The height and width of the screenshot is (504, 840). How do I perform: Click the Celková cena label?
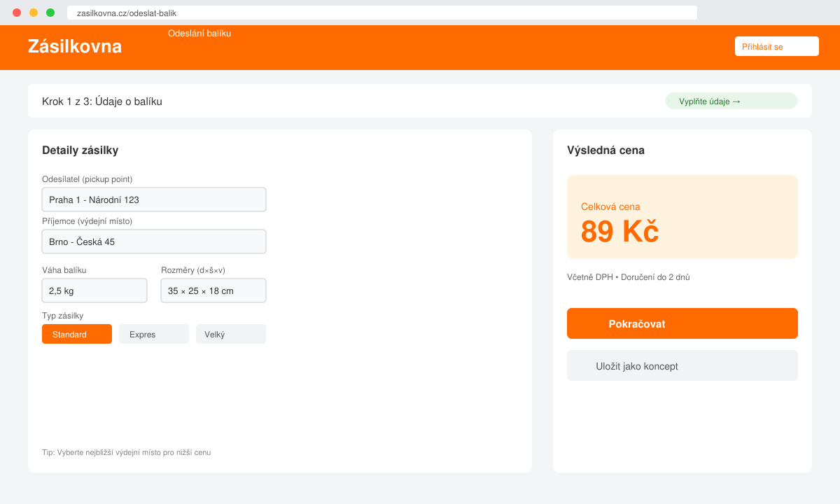610,206
